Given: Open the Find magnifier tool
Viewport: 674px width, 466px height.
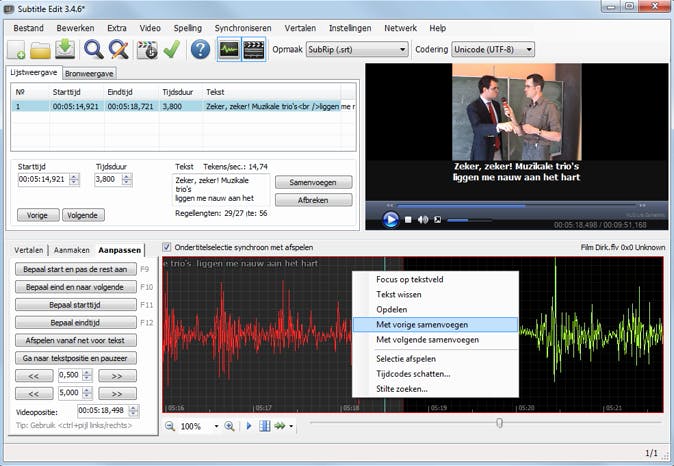Looking at the screenshot, I should pos(94,49).
